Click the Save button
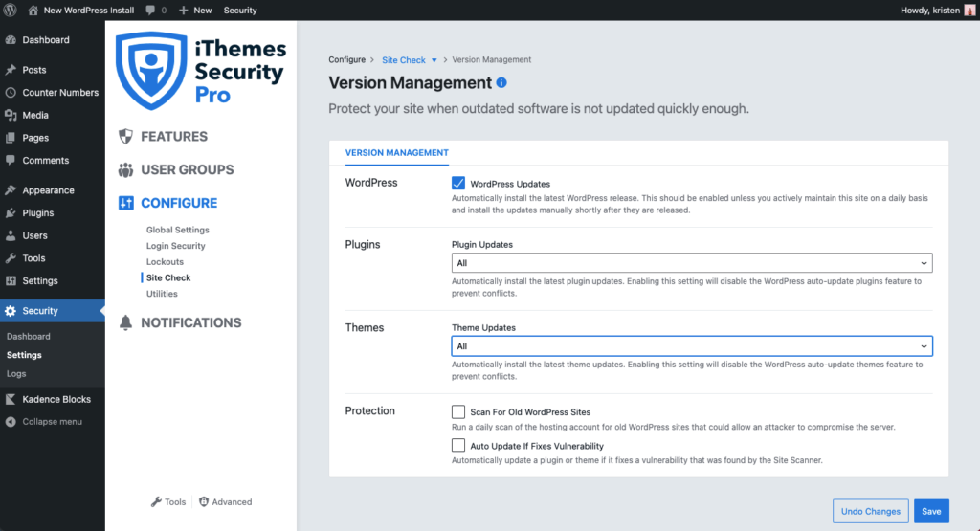Image resolution: width=980 pixels, height=531 pixels. [x=931, y=511]
